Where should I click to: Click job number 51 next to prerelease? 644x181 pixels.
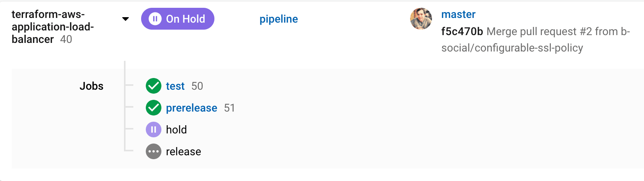[230, 108]
